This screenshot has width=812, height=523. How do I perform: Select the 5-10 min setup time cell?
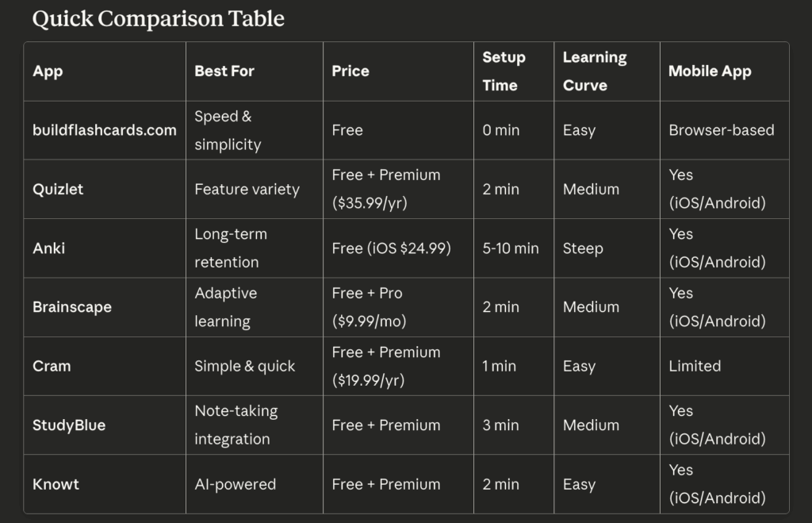[511, 248]
